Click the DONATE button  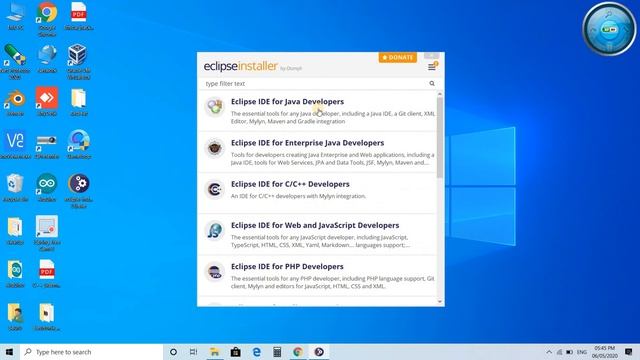398,58
